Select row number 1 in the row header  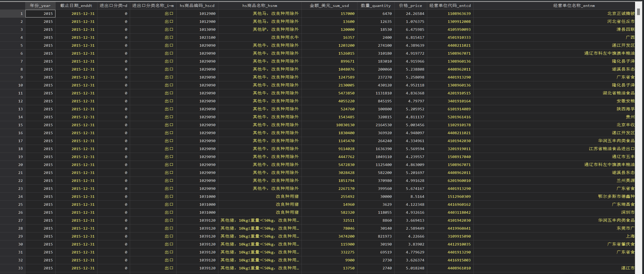[x=13, y=14]
